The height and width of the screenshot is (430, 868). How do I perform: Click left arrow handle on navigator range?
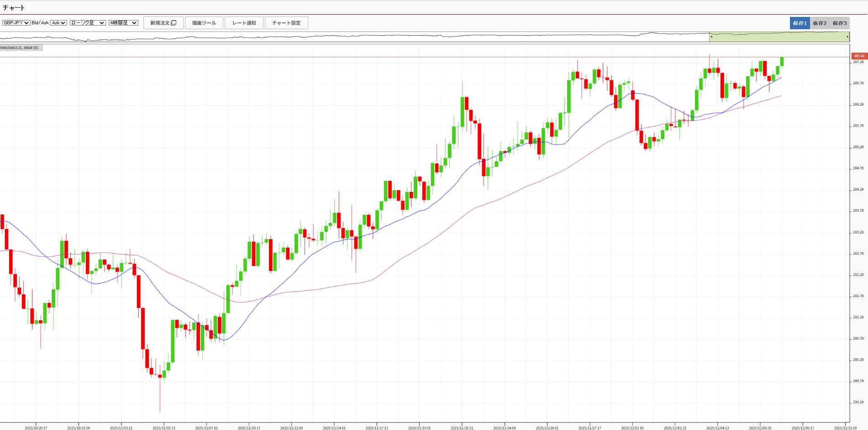(x=711, y=37)
